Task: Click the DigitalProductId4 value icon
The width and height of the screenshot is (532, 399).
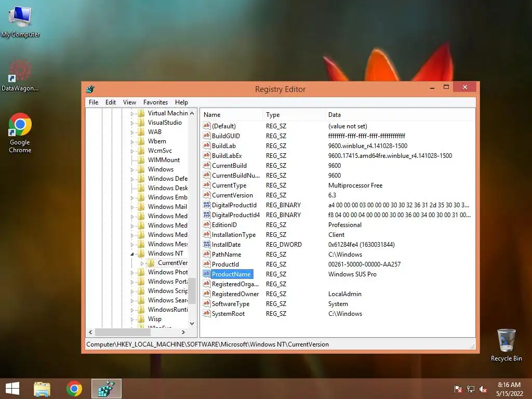Action: click(207, 215)
